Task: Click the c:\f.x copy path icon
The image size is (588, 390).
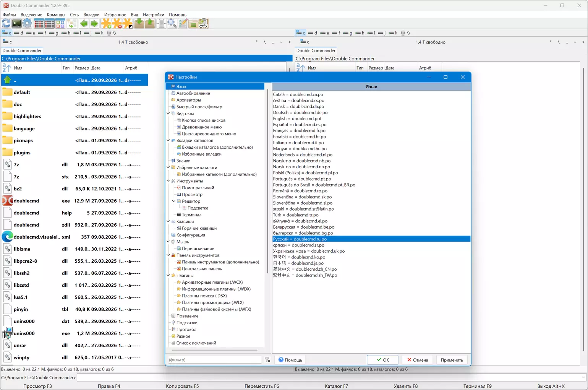Action: pos(204,24)
